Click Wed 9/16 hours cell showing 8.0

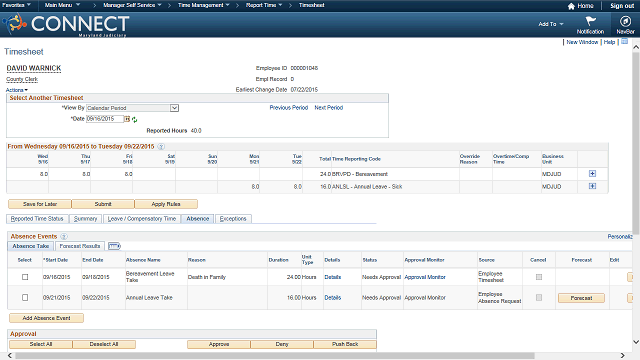coord(28,174)
